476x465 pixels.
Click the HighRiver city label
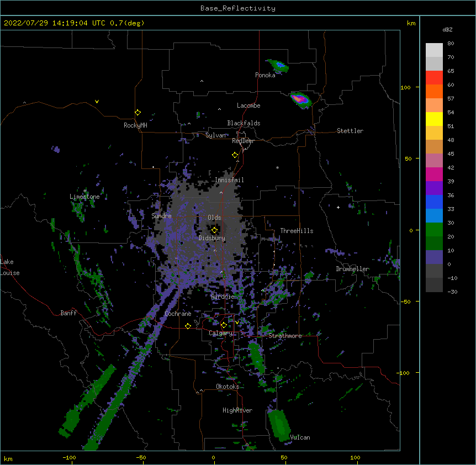(x=237, y=410)
